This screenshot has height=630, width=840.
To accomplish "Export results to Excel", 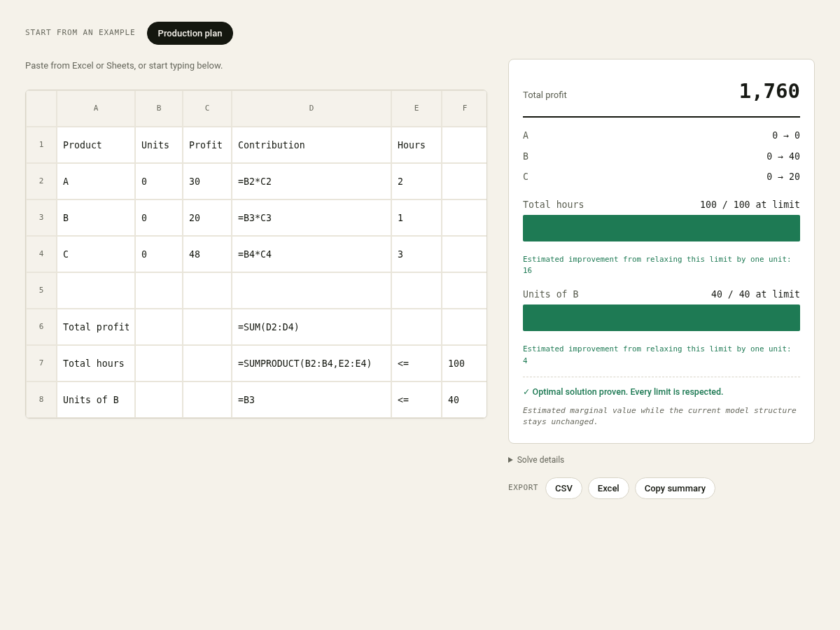I will click(608, 488).
